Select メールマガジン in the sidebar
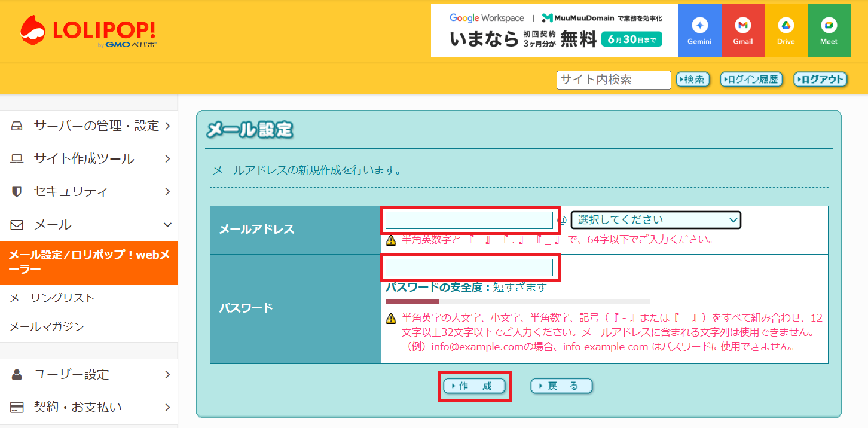 (47, 327)
